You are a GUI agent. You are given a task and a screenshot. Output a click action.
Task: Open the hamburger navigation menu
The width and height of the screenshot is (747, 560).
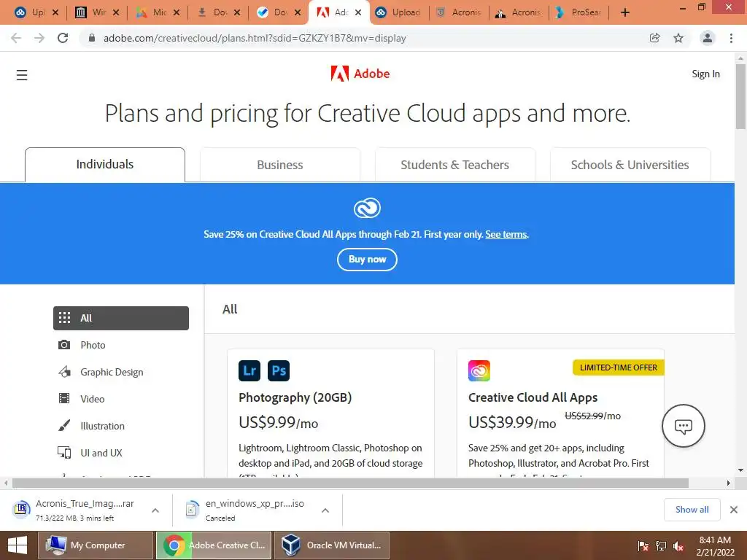pyautogui.click(x=22, y=75)
